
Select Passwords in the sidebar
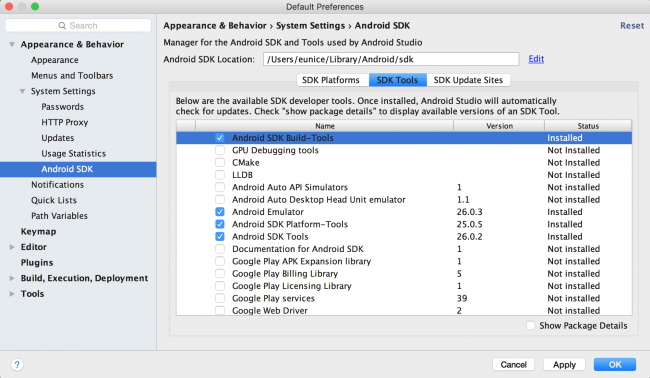(x=63, y=107)
